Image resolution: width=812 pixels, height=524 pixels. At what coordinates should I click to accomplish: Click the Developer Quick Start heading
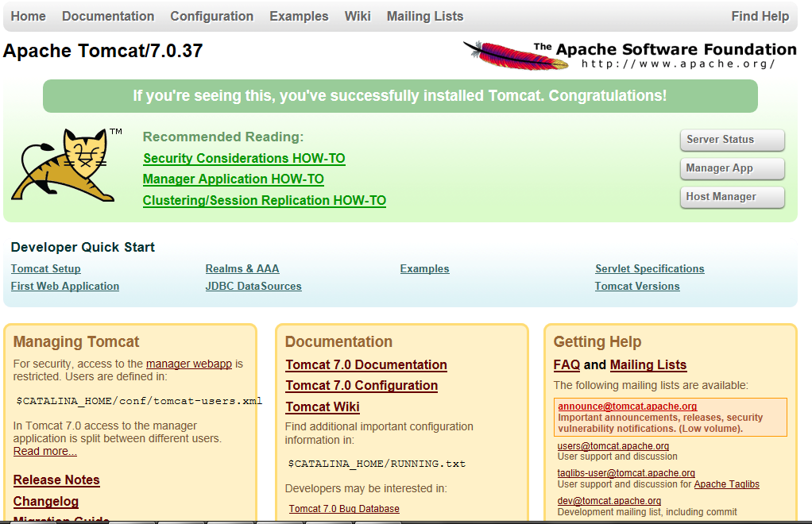(83, 247)
